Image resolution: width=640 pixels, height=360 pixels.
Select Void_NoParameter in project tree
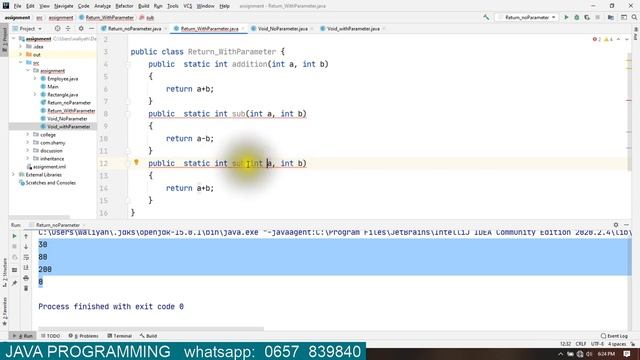[67, 118]
